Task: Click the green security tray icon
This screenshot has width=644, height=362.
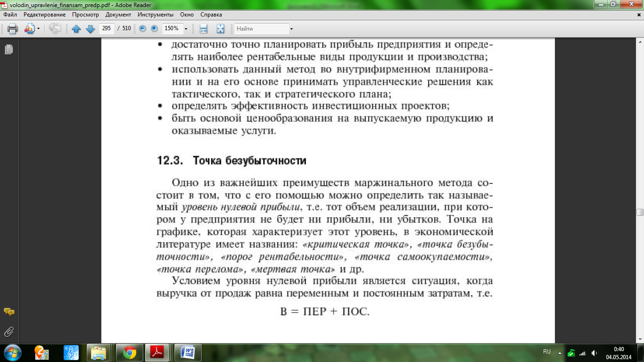Action: pyautogui.click(x=571, y=353)
